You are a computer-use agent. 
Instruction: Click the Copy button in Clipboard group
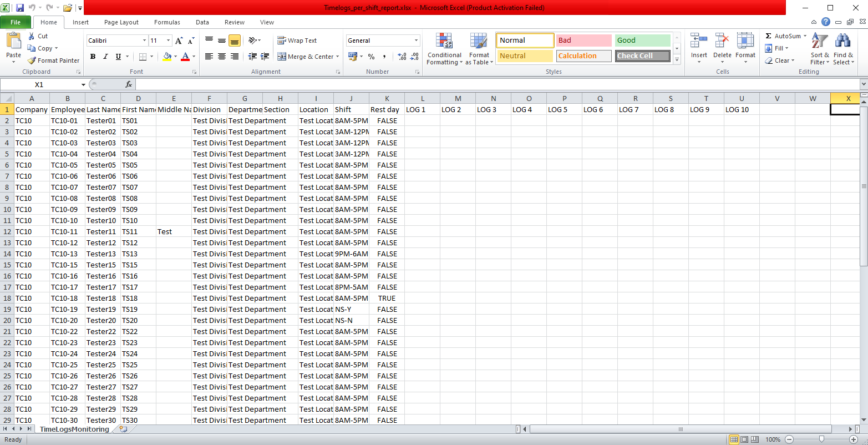pos(40,48)
